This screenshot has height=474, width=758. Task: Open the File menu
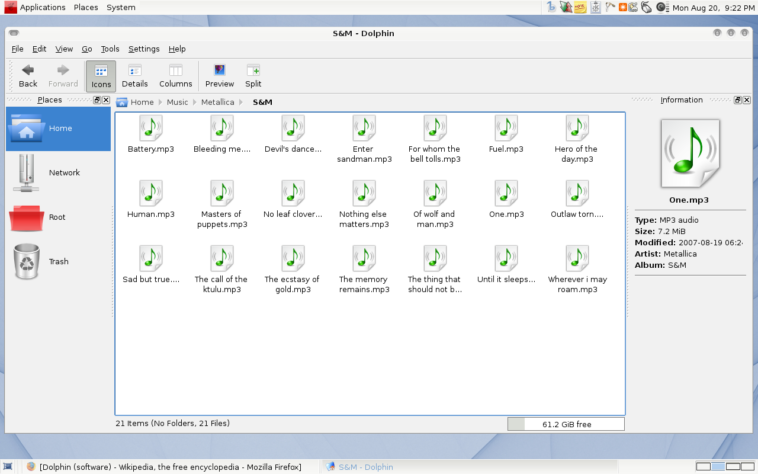[x=17, y=49]
